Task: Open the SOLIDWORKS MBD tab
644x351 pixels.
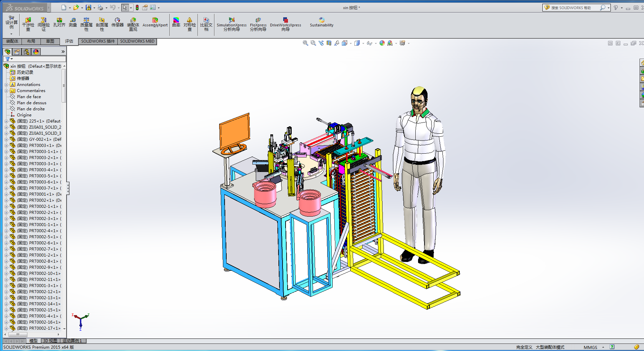Action: point(137,41)
